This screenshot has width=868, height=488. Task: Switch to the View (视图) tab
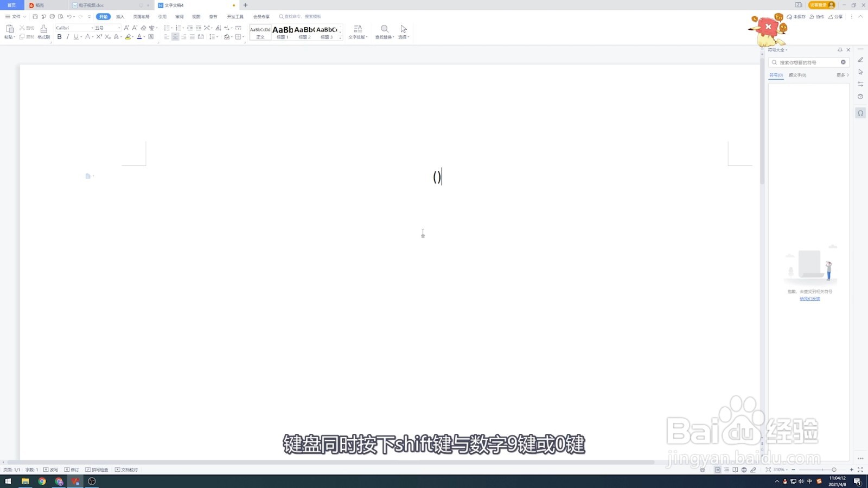(196, 16)
